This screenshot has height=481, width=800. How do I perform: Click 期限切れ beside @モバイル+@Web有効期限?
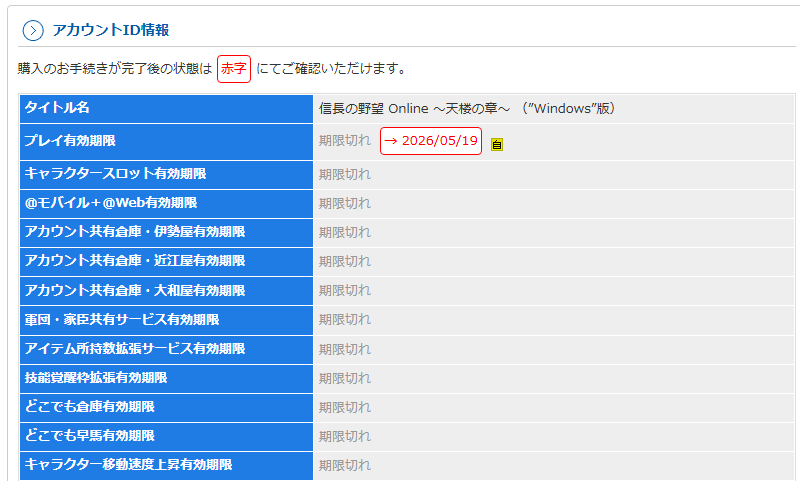[x=345, y=204]
